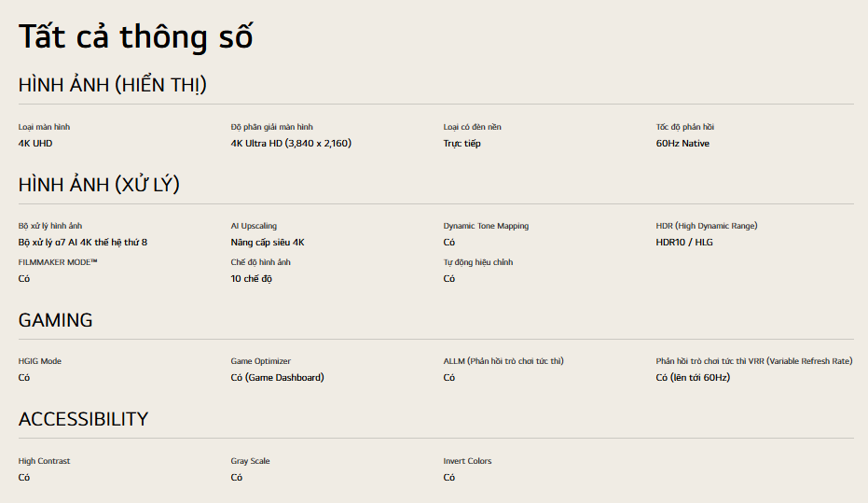
Task: Select the 'High Contrast' accessibility label
Action: coord(44,461)
